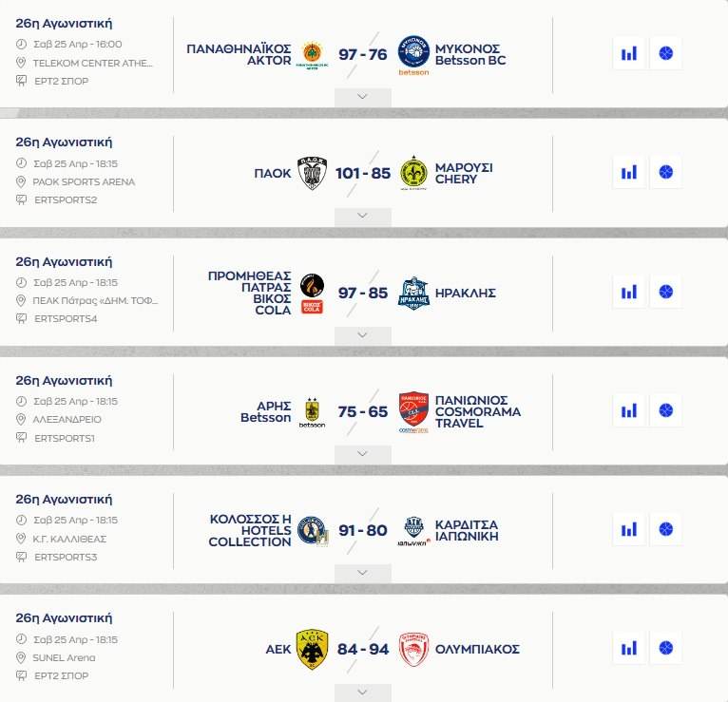Screen dimensions: 728x702
Task: Open statistics icon for AEK vs Olympiacos
Action: [x=628, y=649]
